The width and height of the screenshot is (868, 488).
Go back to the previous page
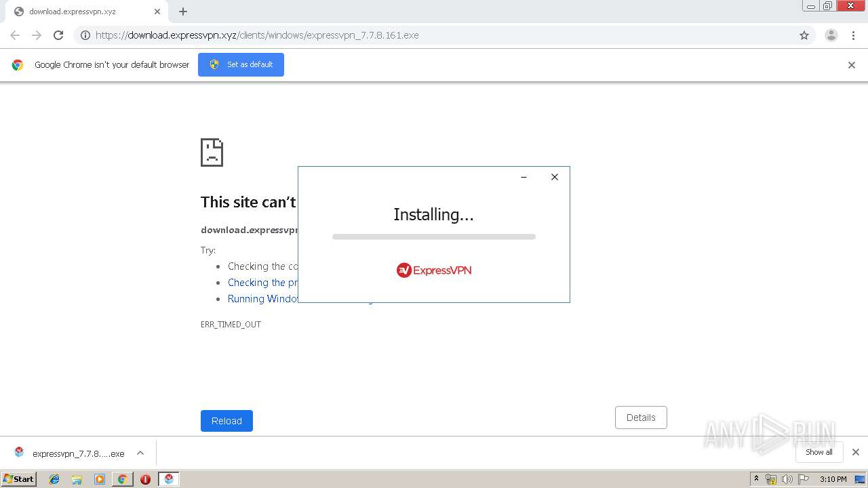pos(15,35)
